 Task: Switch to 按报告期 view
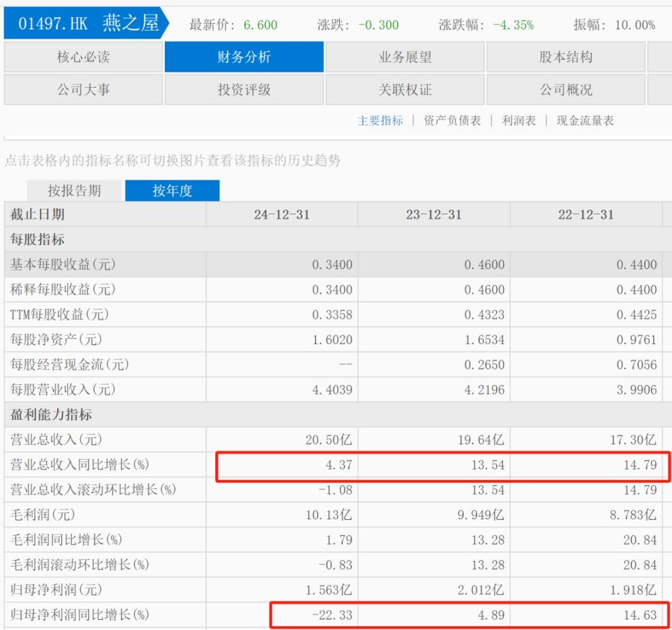click(x=74, y=191)
